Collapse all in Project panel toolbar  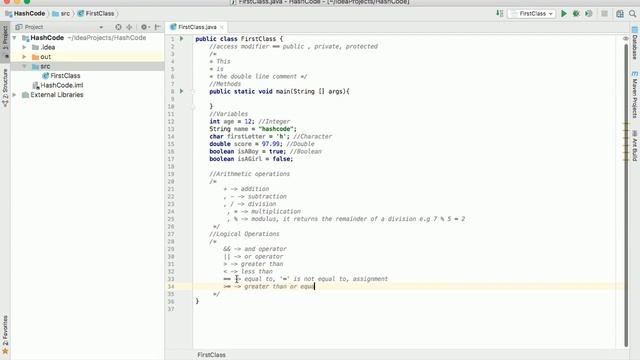coord(129,27)
